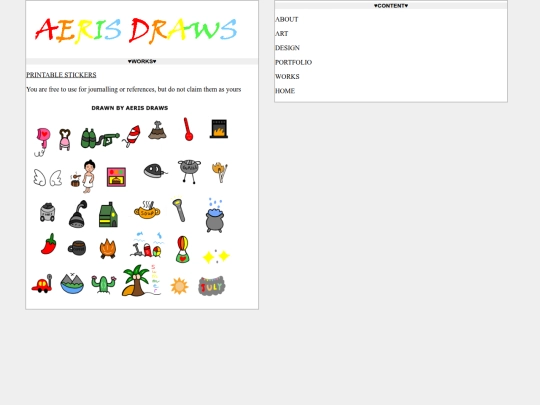Select the dark coffee mug sticker
Image resolution: width=540 pixels, height=405 pixels.
[x=77, y=248]
